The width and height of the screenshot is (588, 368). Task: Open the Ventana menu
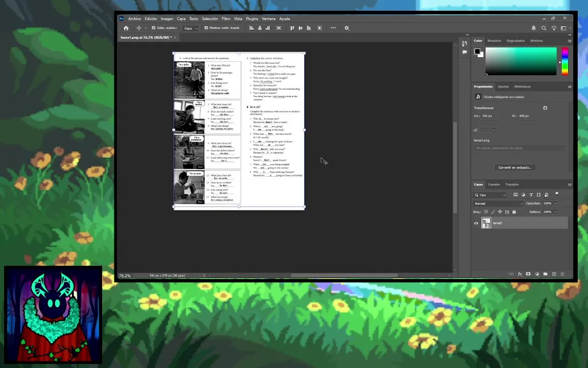(268, 19)
